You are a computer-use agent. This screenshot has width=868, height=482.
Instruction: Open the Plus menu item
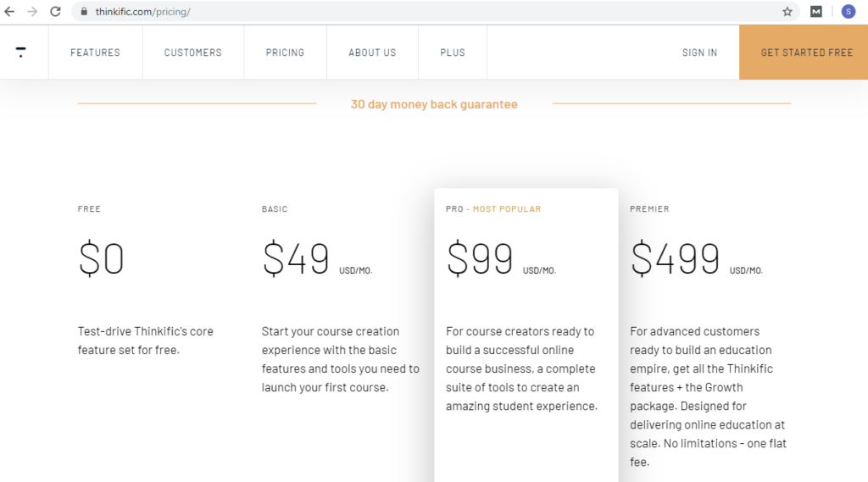tap(453, 53)
